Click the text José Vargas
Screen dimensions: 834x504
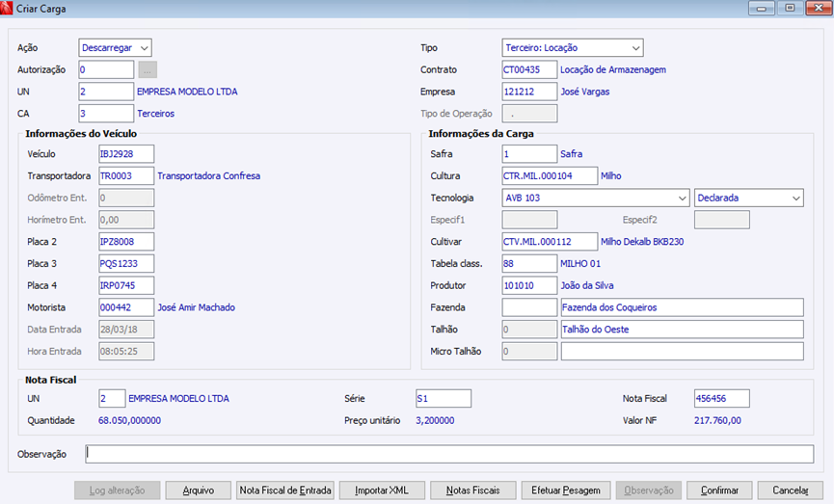pyautogui.click(x=585, y=92)
